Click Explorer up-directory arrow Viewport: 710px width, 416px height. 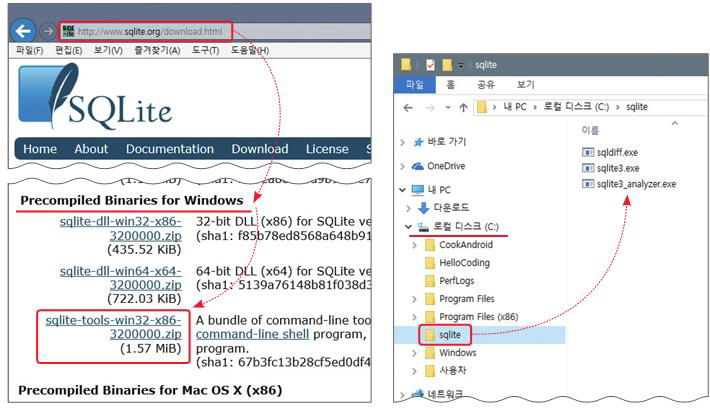pos(463,107)
